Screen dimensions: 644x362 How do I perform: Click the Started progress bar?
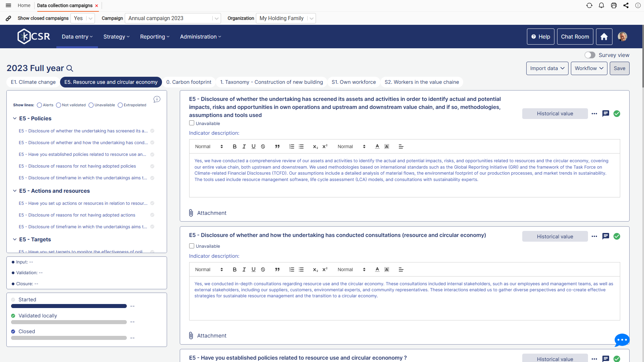pyautogui.click(x=69, y=306)
